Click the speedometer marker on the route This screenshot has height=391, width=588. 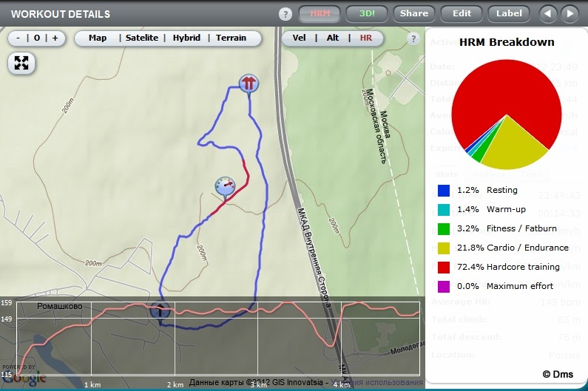(x=225, y=186)
